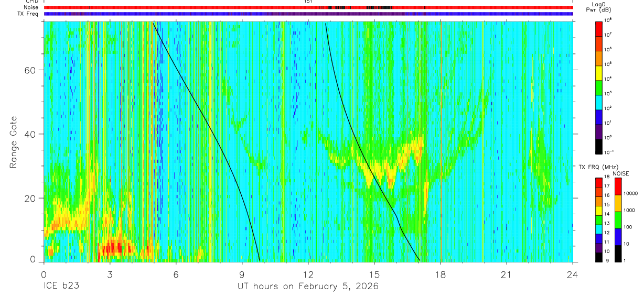Click the red high-power patch near 3 UT, gate 4
Screen dimensions: 644x297
pos(112,248)
